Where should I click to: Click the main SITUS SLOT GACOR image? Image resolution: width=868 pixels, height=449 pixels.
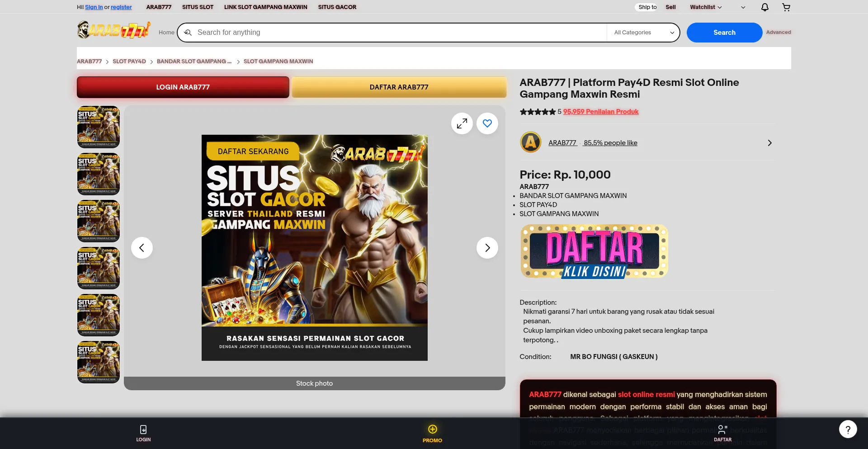(x=315, y=248)
